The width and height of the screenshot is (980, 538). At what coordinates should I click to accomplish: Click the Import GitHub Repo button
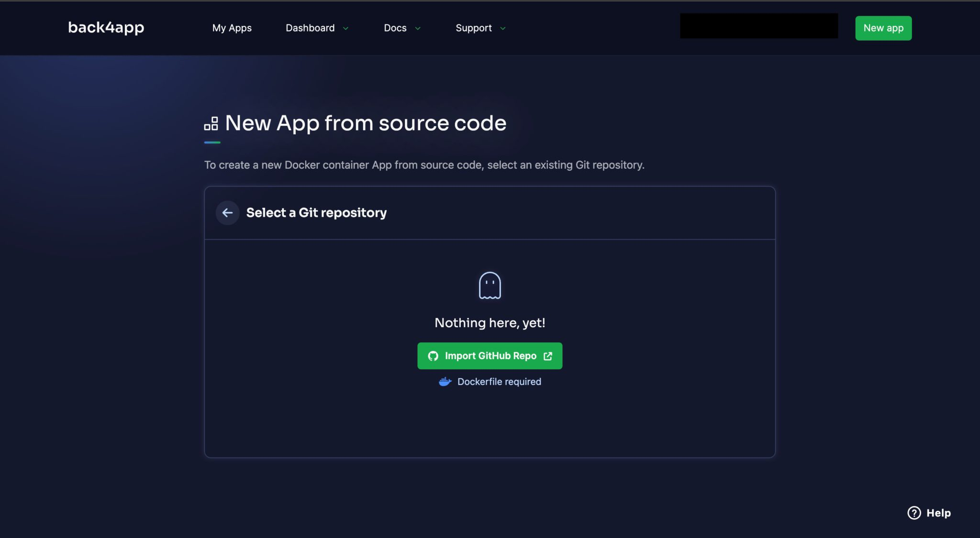pyautogui.click(x=489, y=356)
